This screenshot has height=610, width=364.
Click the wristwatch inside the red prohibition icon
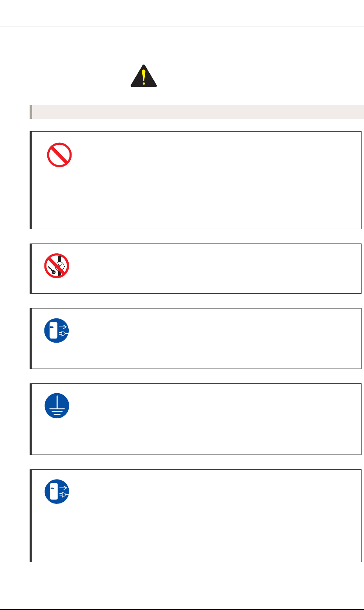click(60, 264)
